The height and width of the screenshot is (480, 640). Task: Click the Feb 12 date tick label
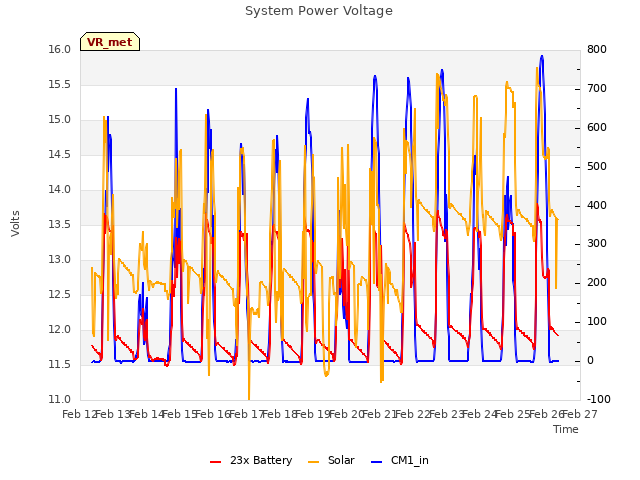pyautogui.click(x=80, y=414)
